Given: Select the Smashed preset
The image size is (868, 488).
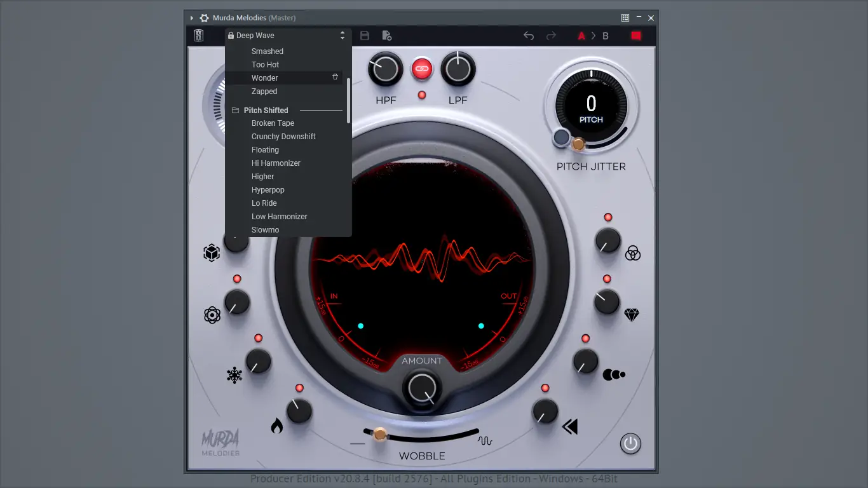Looking at the screenshot, I should (268, 51).
